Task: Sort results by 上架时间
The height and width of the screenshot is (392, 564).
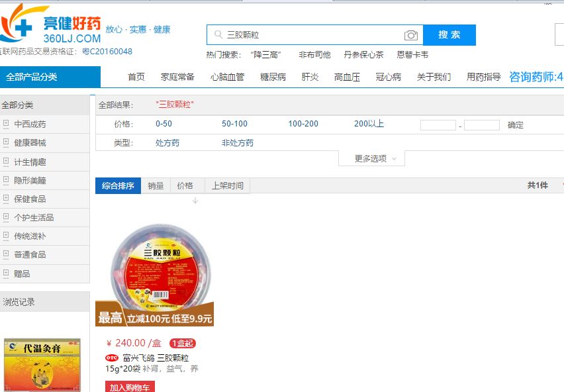Action: pos(227,186)
